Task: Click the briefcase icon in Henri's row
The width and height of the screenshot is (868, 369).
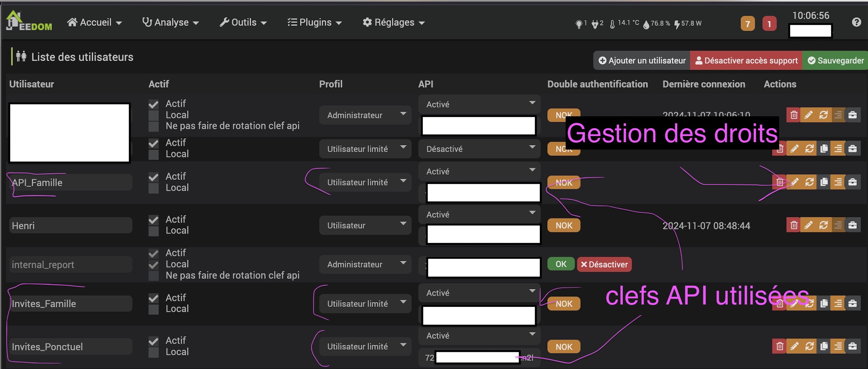Action: (853, 225)
